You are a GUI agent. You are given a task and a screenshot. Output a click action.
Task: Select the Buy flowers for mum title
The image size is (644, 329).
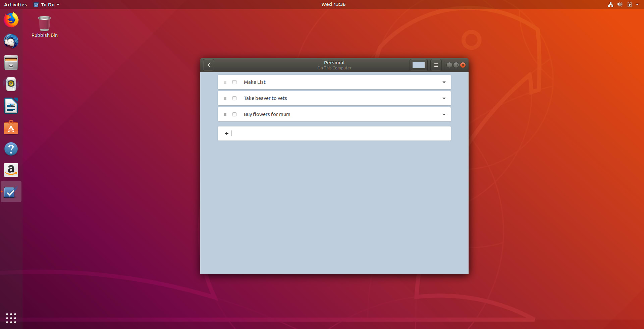tap(267, 114)
